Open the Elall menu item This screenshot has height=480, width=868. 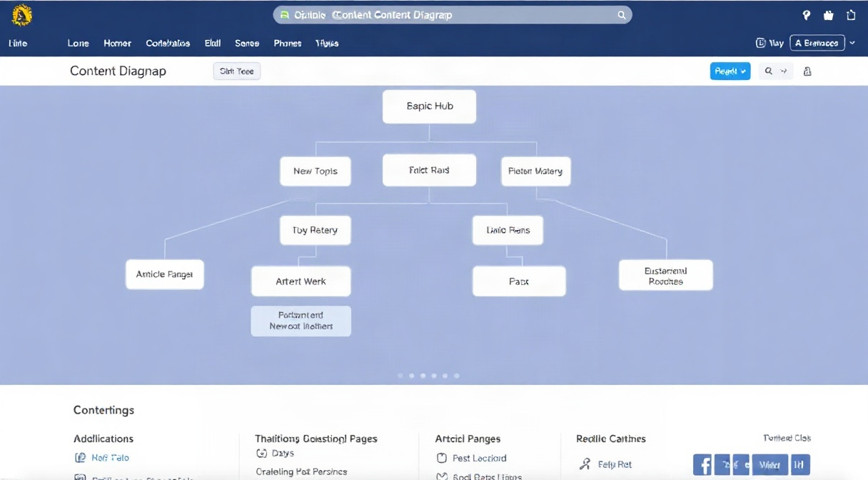pyautogui.click(x=213, y=44)
